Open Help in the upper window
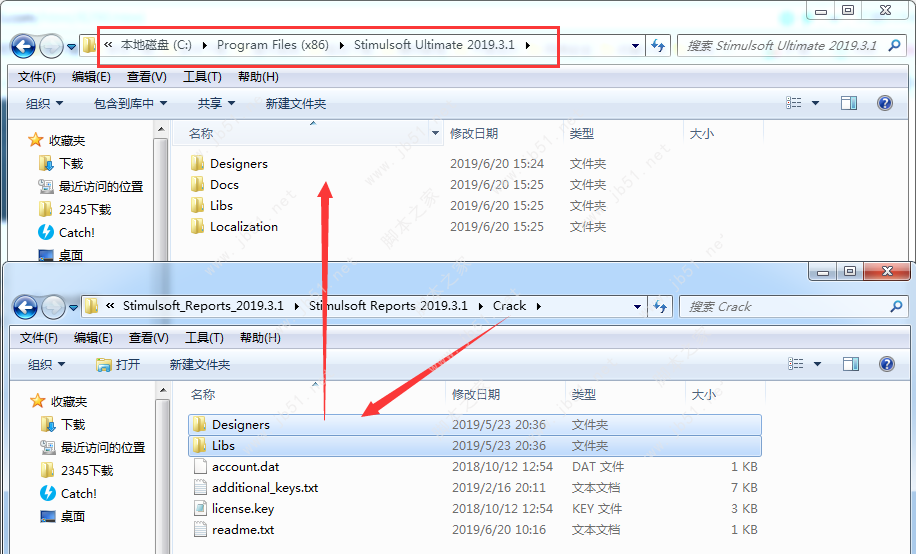The width and height of the screenshot is (916, 554). pyautogui.click(x=884, y=103)
